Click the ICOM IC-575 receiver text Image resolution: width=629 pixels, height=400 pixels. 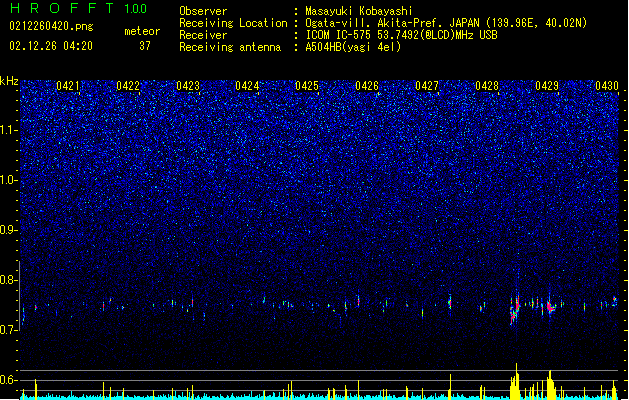coord(401,35)
